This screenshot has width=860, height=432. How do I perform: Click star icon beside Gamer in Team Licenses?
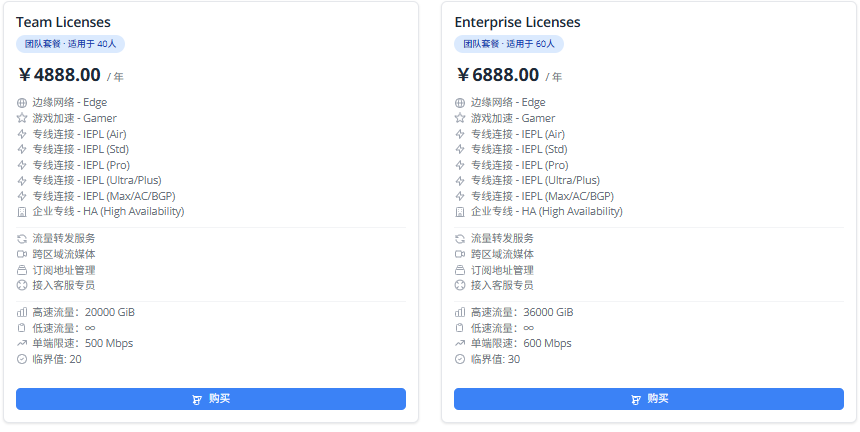click(x=23, y=118)
